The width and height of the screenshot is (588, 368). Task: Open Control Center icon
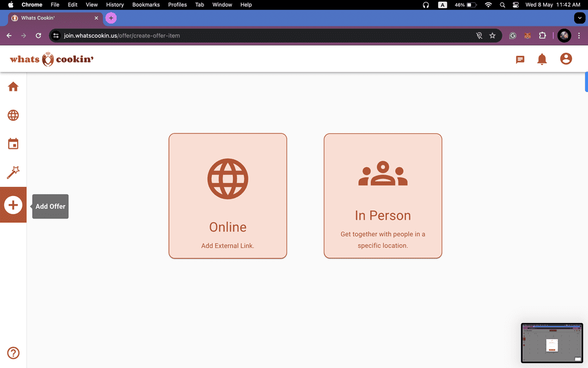pyautogui.click(x=516, y=5)
